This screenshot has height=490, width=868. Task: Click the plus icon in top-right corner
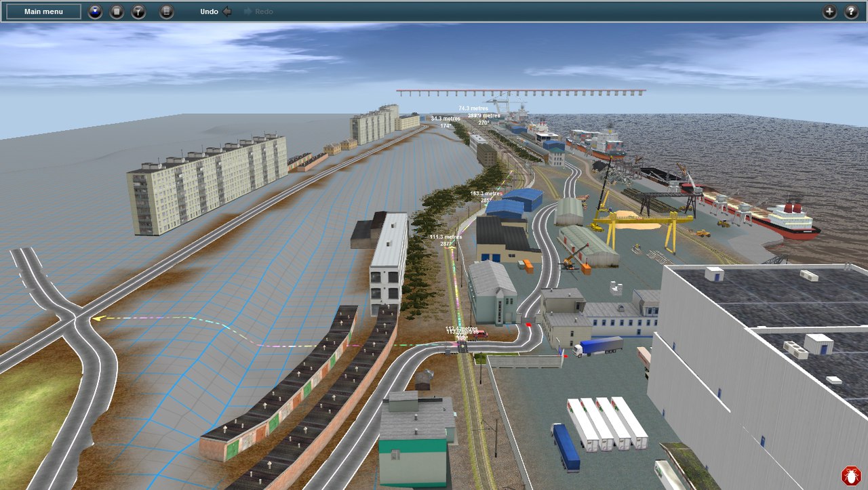829,12
